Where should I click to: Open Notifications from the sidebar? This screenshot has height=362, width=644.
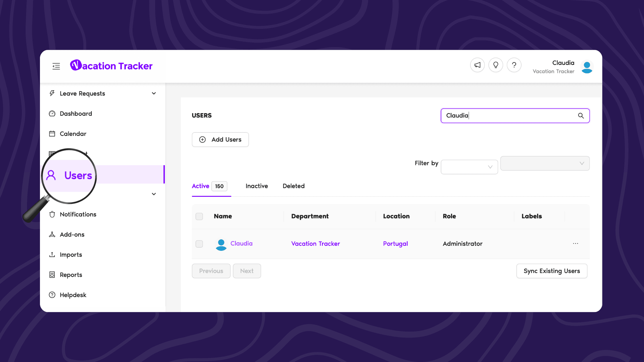(x=78, y=214)
